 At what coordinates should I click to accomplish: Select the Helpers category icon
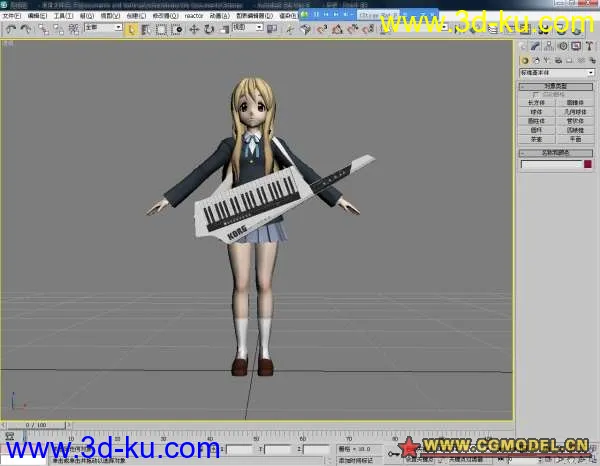[x=570, y=61]
